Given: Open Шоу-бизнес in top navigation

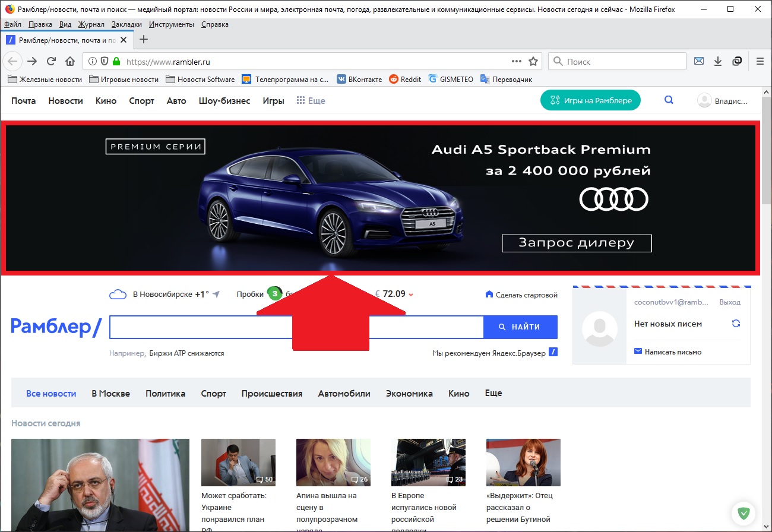Looking at the screenshot, I should click(224, 101).
